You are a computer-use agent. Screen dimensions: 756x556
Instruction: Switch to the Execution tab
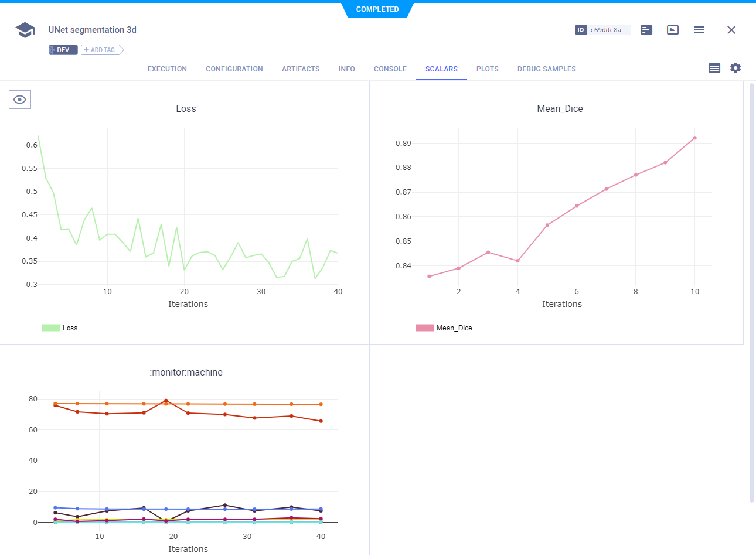[x=167, y=69]
